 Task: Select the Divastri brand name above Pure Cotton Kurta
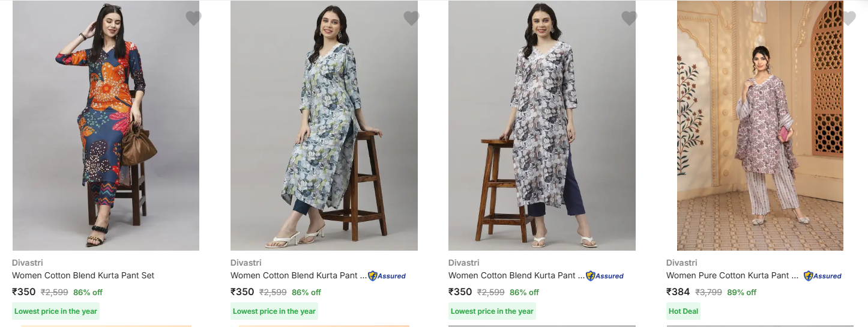pos(681,263)
